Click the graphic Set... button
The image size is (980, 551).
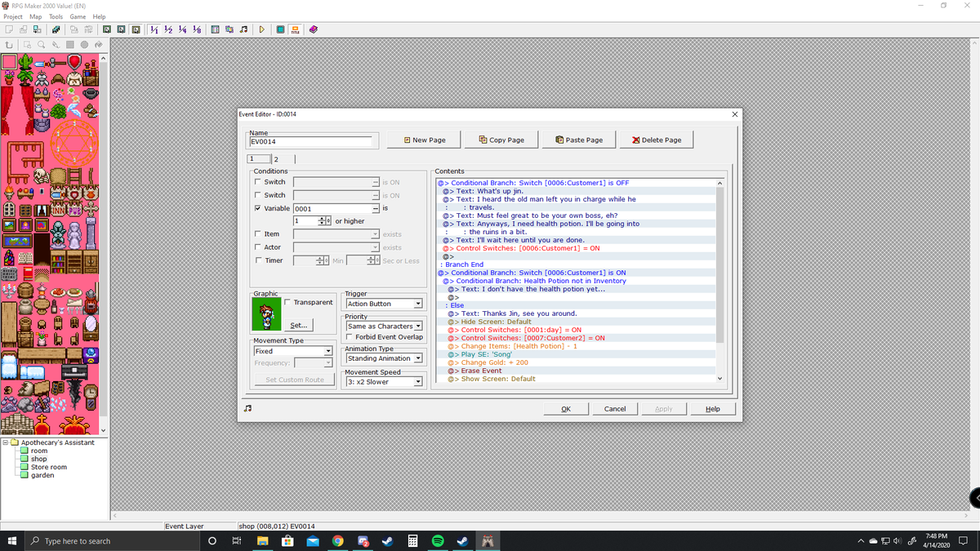coord(299,325)
